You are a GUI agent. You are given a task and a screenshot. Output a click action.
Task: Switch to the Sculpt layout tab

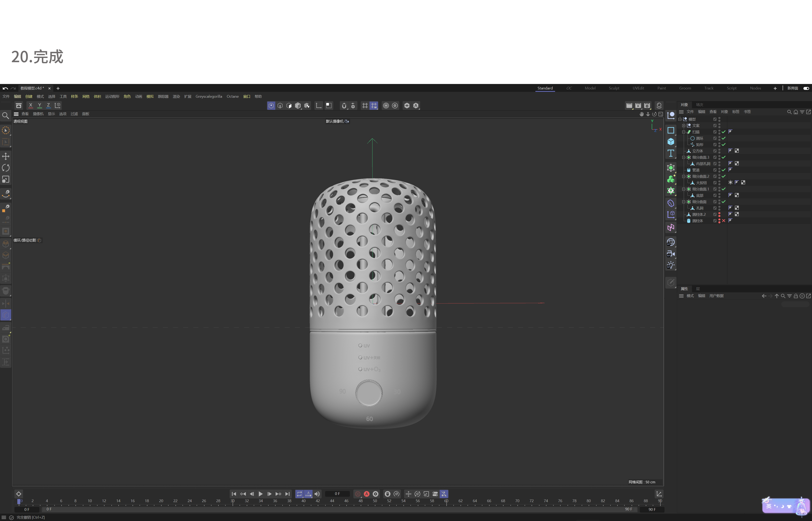click(614, 88)
